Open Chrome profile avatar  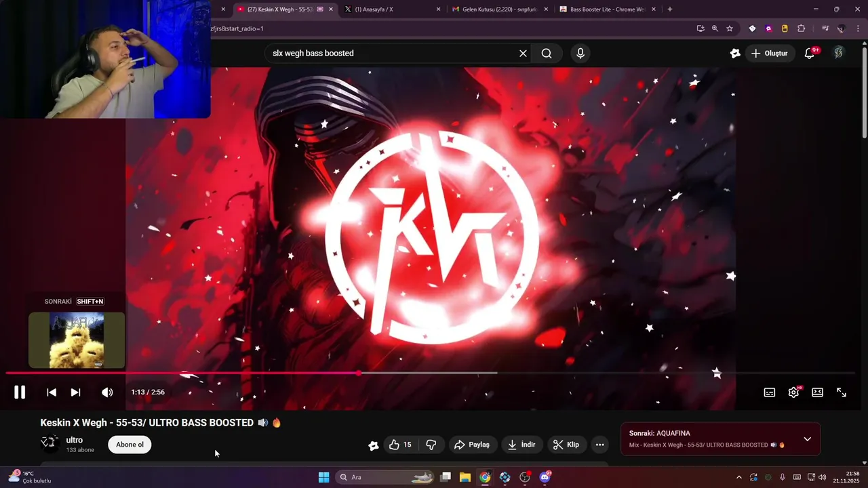[842, 28]
